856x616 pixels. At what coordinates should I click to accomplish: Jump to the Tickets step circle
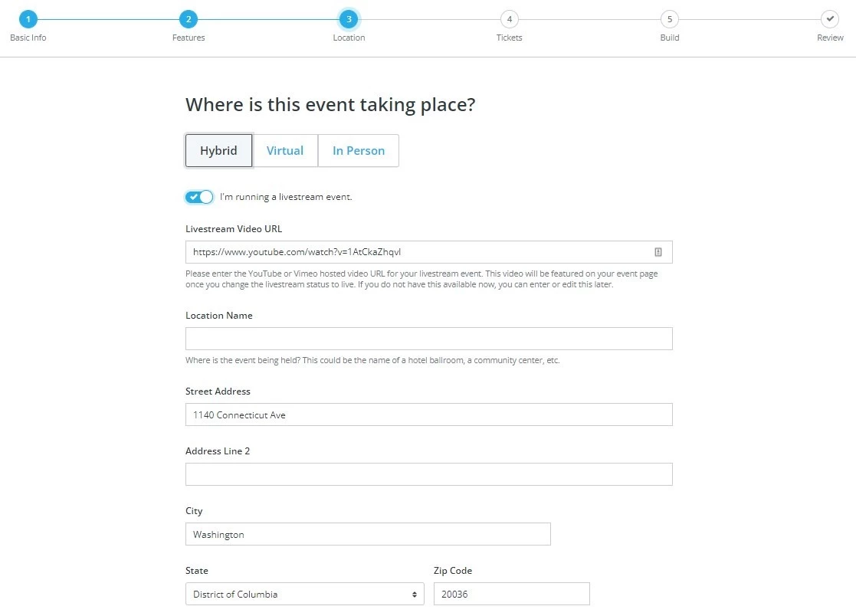pyautogui.click(x=509, y=18)
